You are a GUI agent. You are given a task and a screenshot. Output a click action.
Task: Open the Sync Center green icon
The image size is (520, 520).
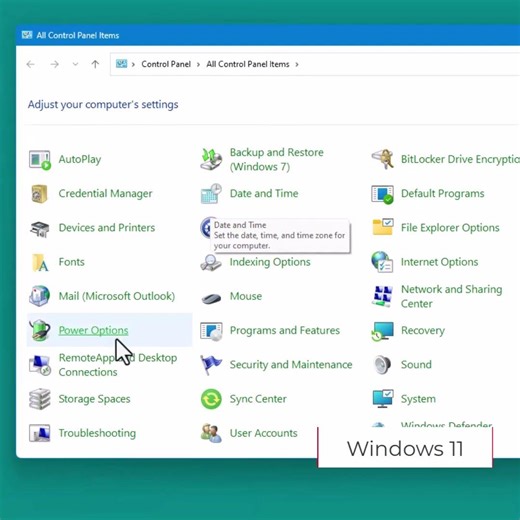coord(211,399)
